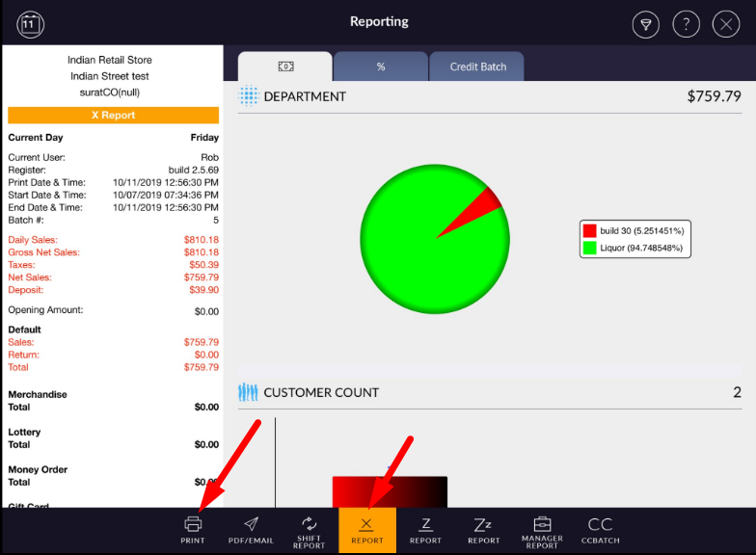Select the highlighted X Report button
The width and height of the screenshot is (756, 555).
pos(366,529)
